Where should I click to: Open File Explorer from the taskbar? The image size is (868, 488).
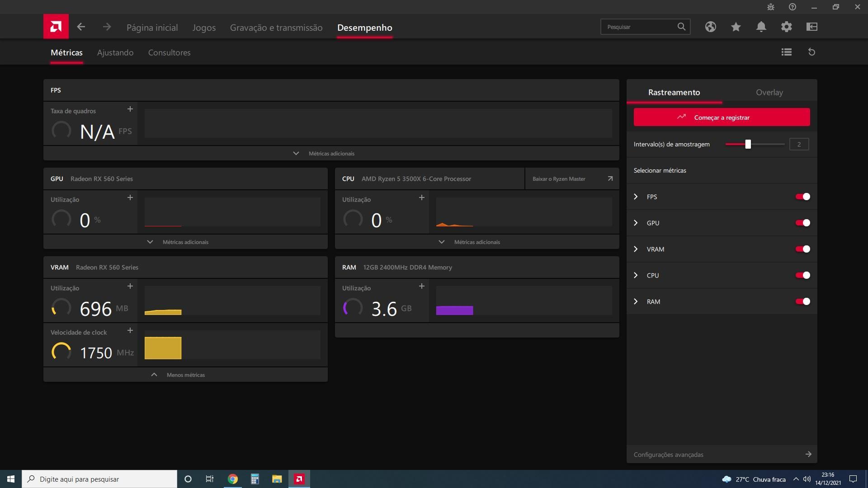277,479
